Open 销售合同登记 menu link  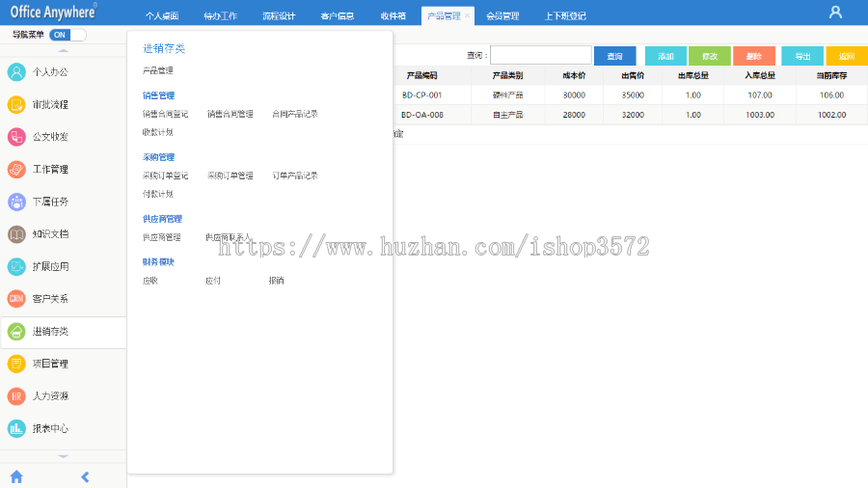166,114
